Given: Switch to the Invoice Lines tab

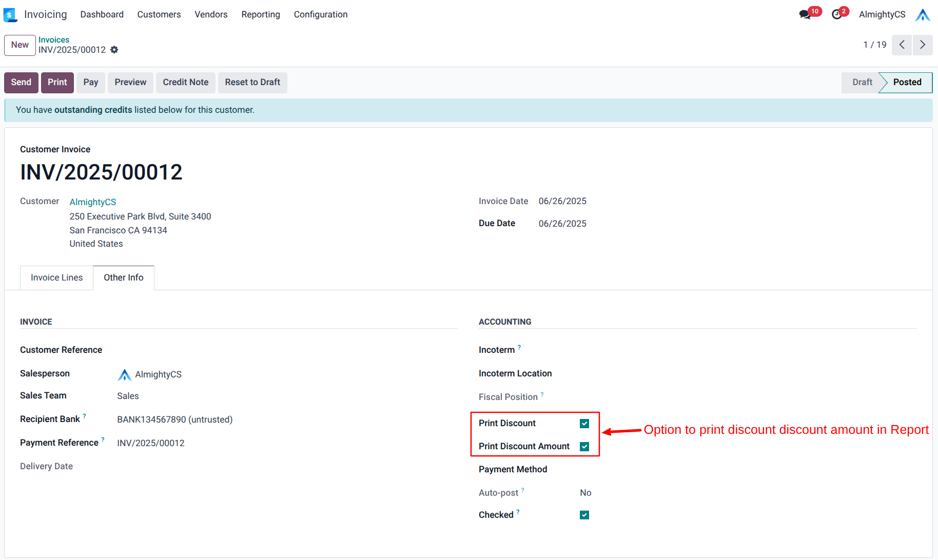Looking at the screenshot, I should [56, 277].
